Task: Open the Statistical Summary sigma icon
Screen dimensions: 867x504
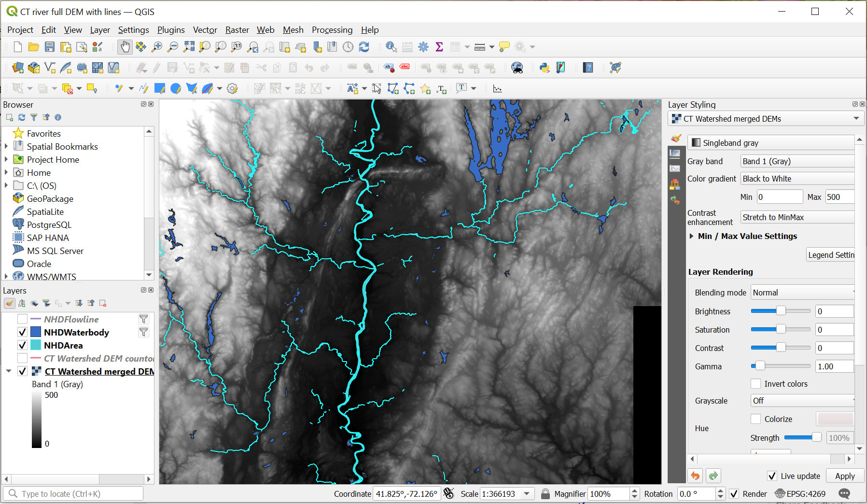Action: [x=439, y=47]
